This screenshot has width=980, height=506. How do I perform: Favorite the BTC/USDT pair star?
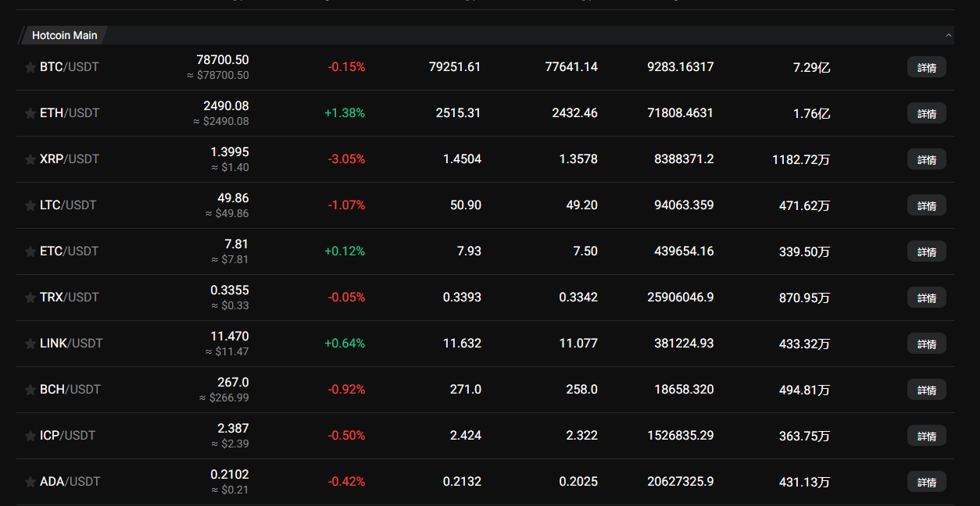[x=30, y=67]
